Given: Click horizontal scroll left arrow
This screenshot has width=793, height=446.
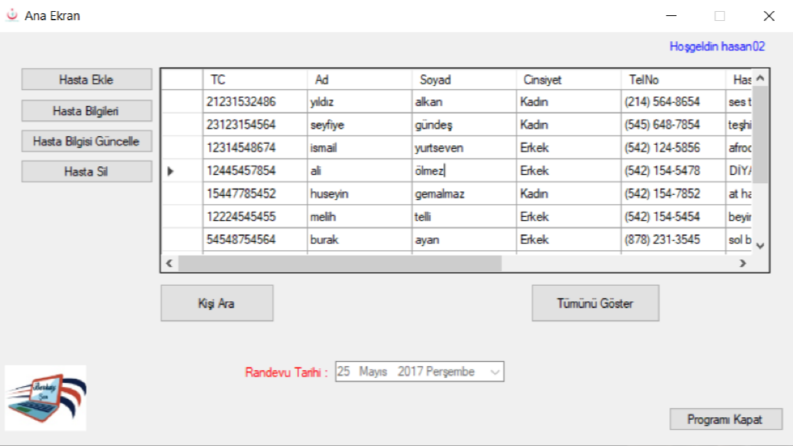Looking at the screenshot, I should 169,263.
